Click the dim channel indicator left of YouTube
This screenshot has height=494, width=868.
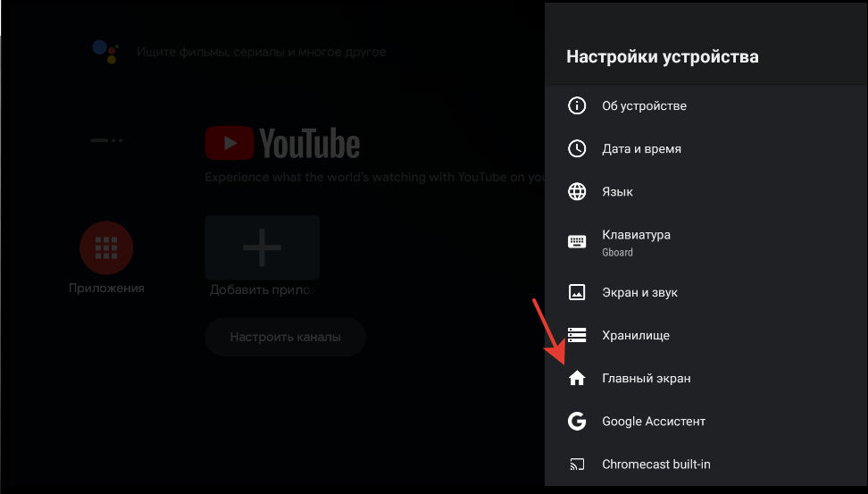click(106, 140)
